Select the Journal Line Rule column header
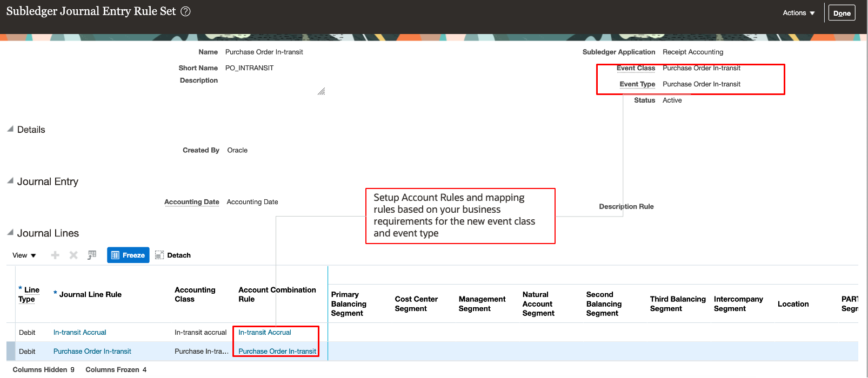 coord(88,294)
